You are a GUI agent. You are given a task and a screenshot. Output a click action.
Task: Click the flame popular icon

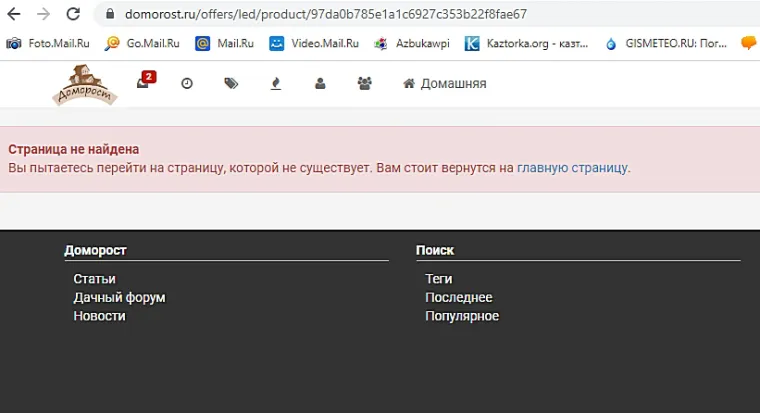[x=276, y=84]
